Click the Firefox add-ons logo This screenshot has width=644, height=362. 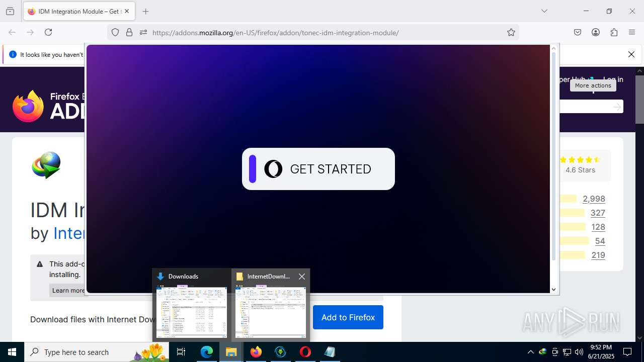[48, 106]
